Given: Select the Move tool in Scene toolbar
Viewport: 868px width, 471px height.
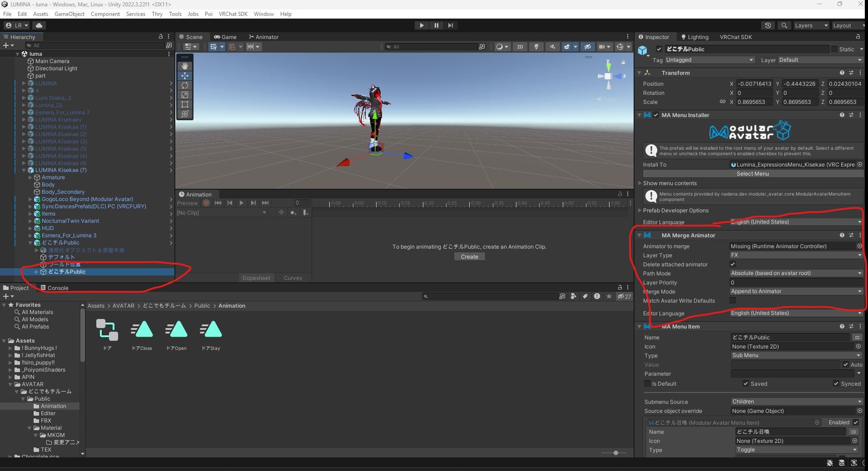Looking at the screenshot, I should (185, 76).
